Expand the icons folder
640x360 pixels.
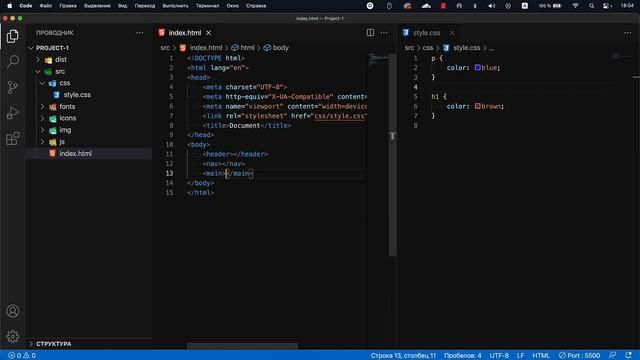(67, 118)
